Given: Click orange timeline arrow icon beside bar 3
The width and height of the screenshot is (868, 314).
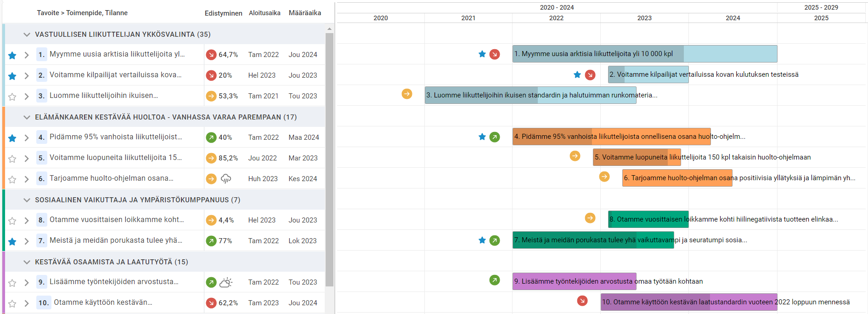Looking at the screenshot, I should click(407, 94).
